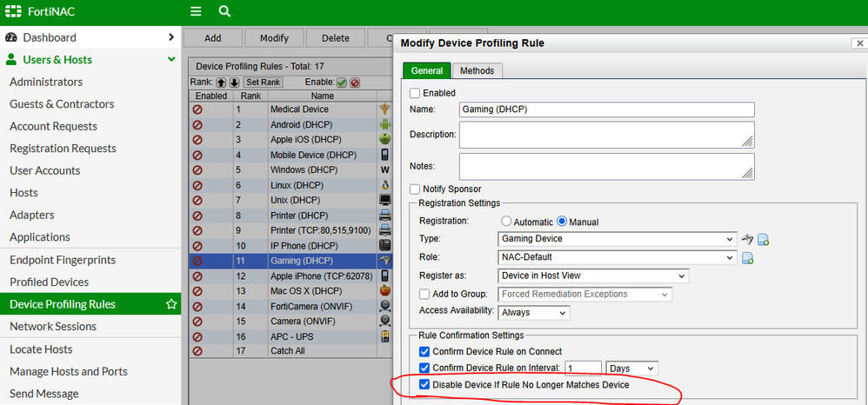Switch to the Methods tab
868x405 pixels.
(477, 70)
